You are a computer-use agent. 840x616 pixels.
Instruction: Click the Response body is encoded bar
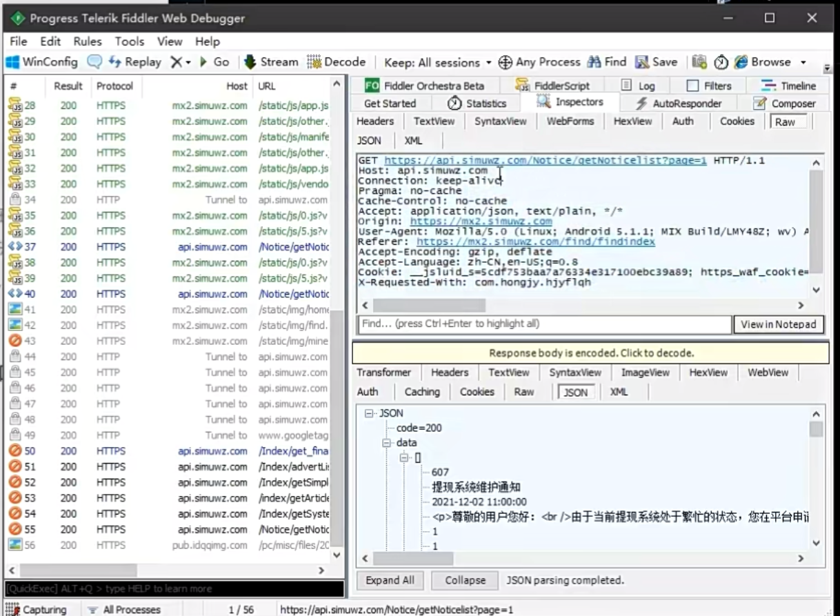590,353
